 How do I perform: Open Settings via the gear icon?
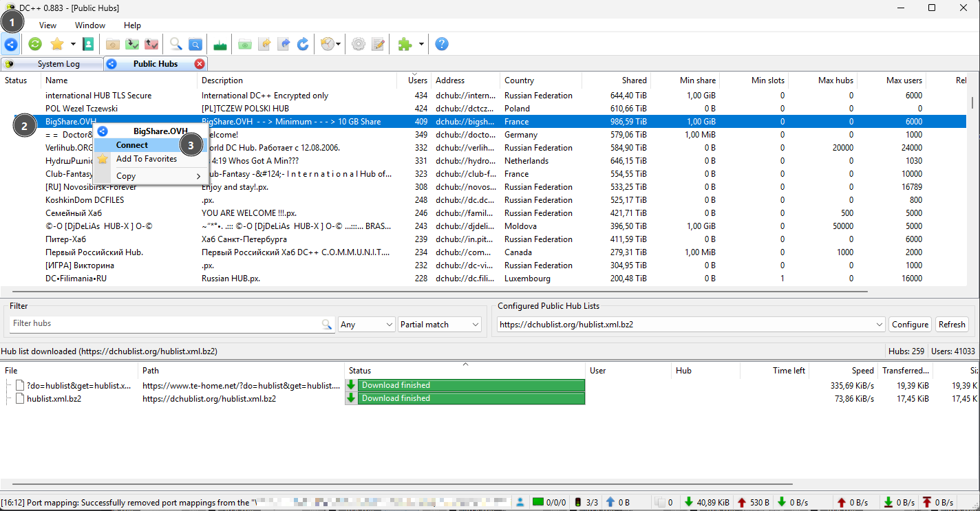[359, 45]
